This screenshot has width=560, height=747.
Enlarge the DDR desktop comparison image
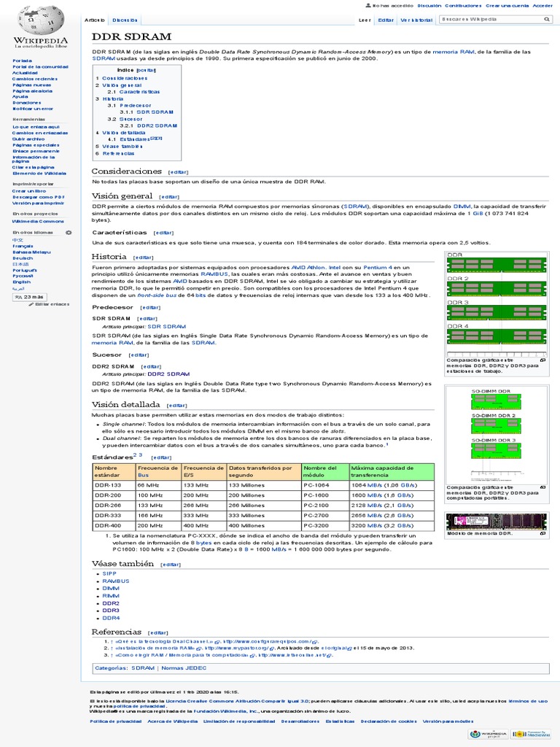point(542,360)
